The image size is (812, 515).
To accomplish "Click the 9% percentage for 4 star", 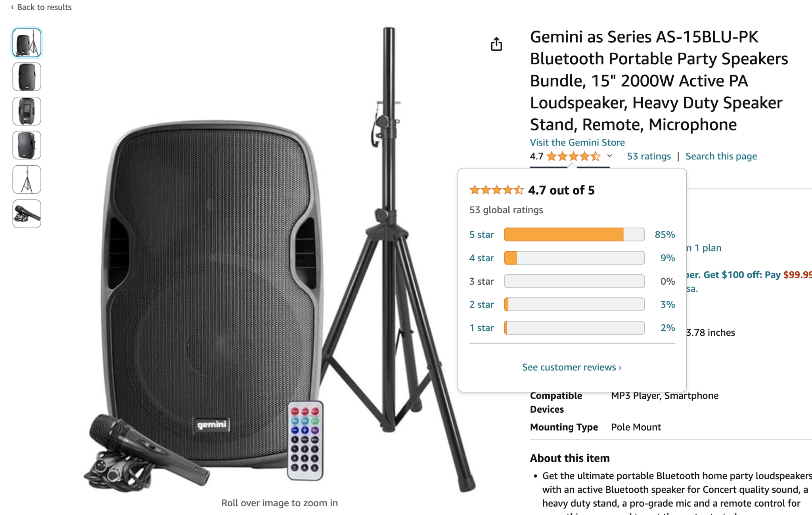I will (x=668, y=258).
